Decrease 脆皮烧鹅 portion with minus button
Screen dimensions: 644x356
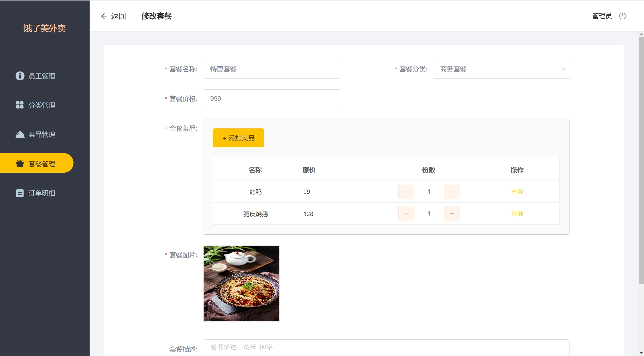click(406, 214)
